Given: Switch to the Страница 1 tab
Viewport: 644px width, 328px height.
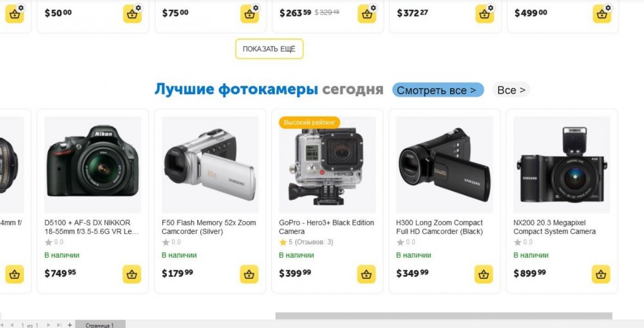Looking at the screenshot, I should pos(100,325).
